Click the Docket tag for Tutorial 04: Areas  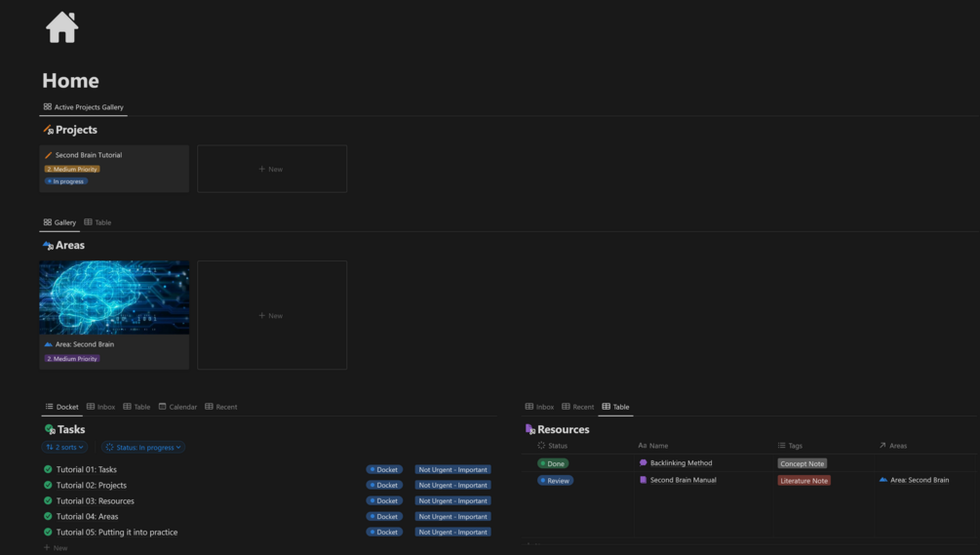[384, 516]
